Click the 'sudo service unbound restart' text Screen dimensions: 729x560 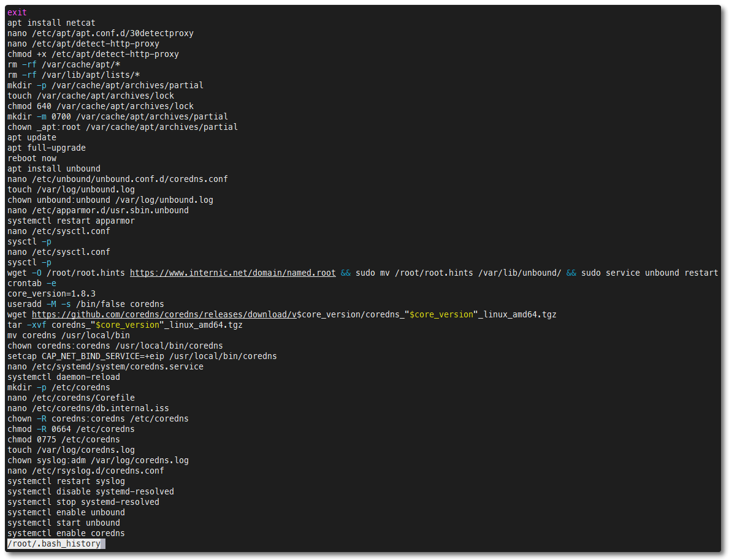[649, 273]
